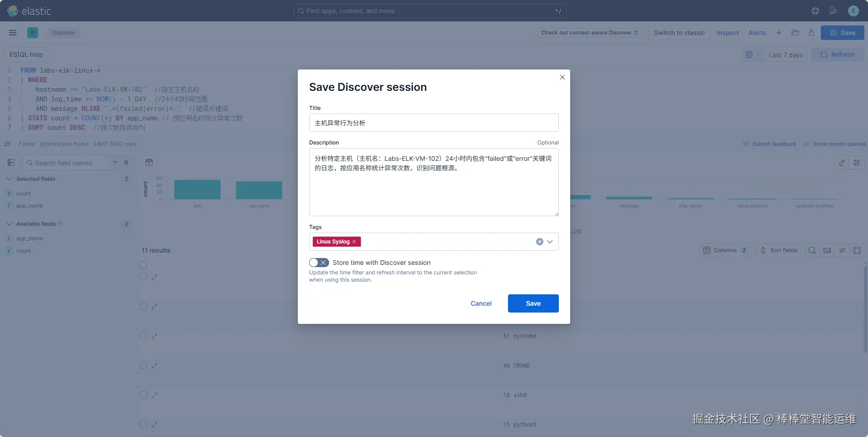Click the Elastic logo

click(29, 11)
